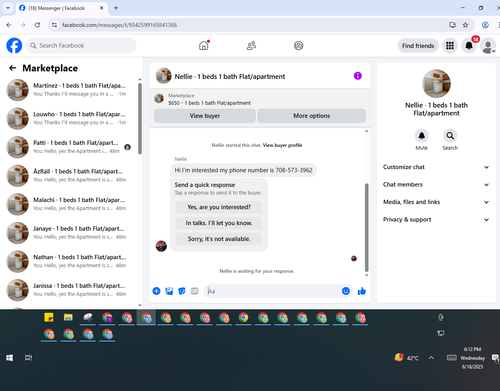
Task: Open the Home feed icon
Action: pos(204,45)
